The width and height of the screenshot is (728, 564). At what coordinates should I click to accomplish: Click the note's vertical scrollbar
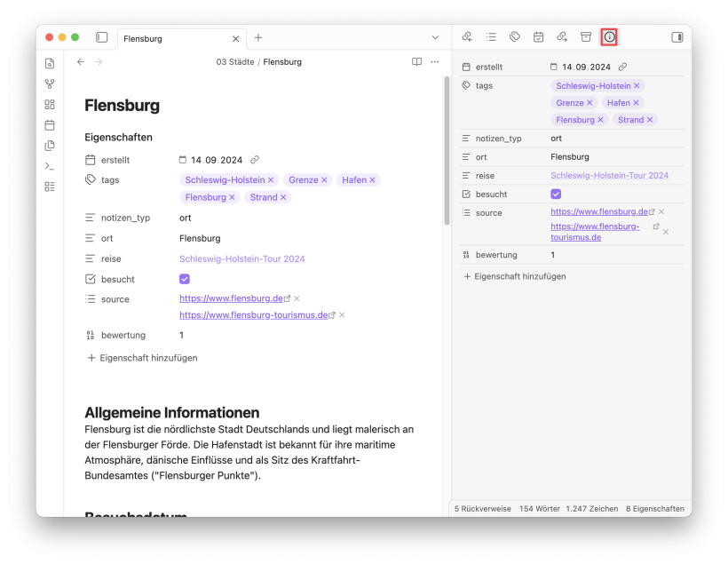pos(446,151)
